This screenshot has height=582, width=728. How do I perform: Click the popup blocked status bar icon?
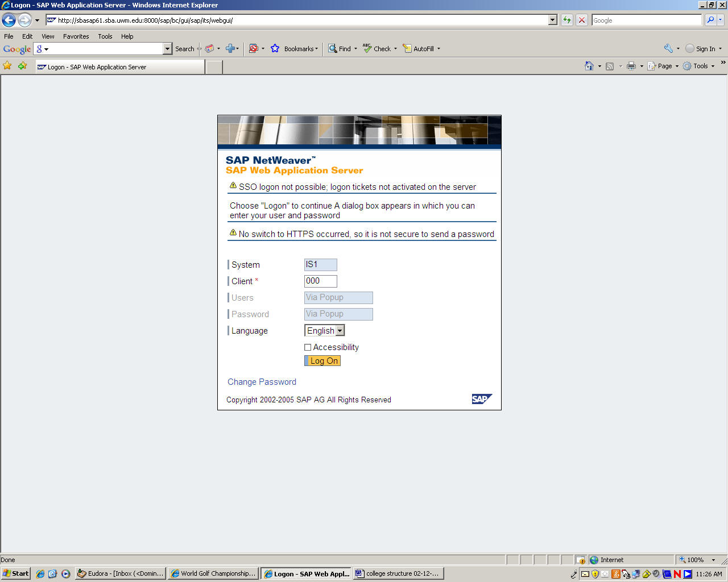581,560
